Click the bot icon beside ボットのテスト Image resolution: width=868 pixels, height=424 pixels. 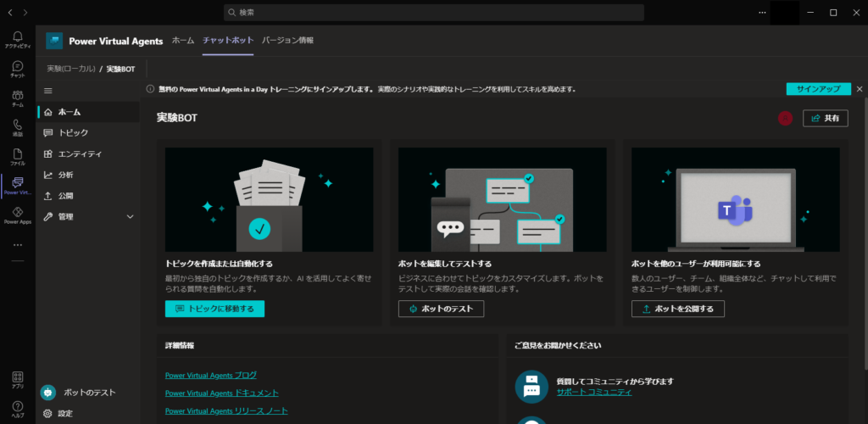[48, 393]
